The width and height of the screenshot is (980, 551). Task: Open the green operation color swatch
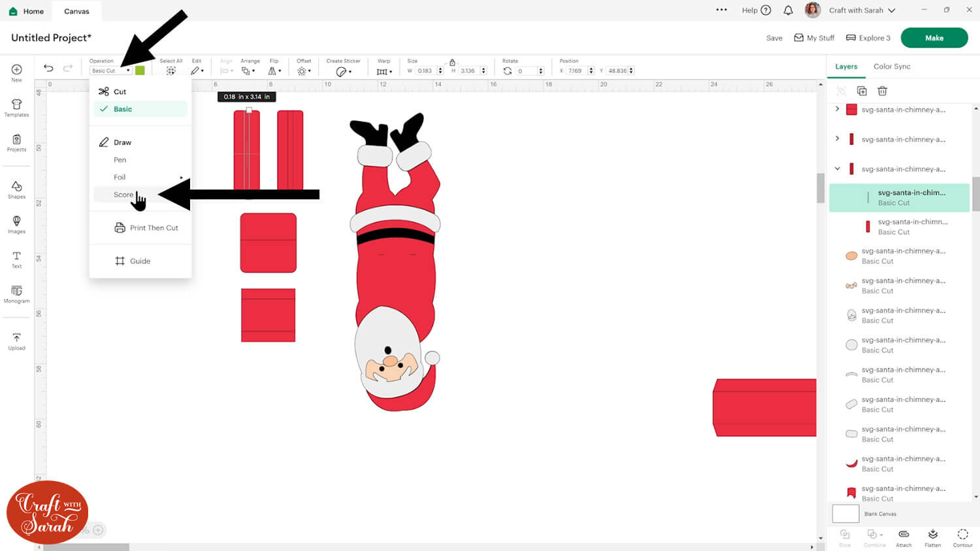(x=140, y=71)
